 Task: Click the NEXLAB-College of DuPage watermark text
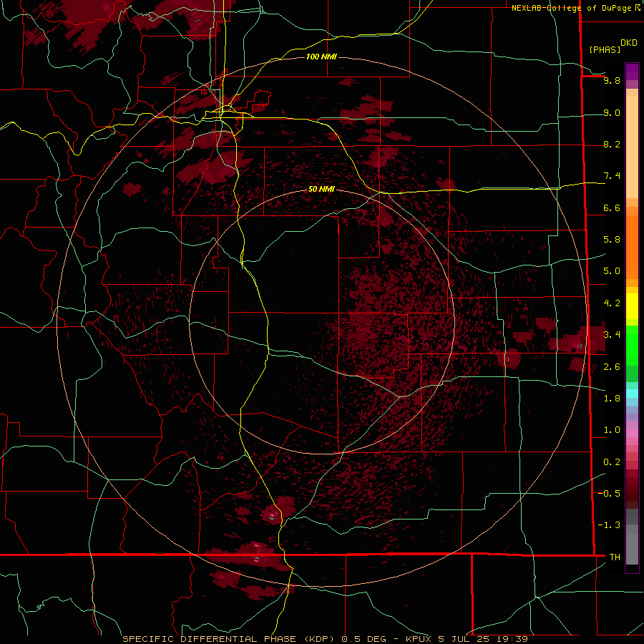[x=571, y=8]
